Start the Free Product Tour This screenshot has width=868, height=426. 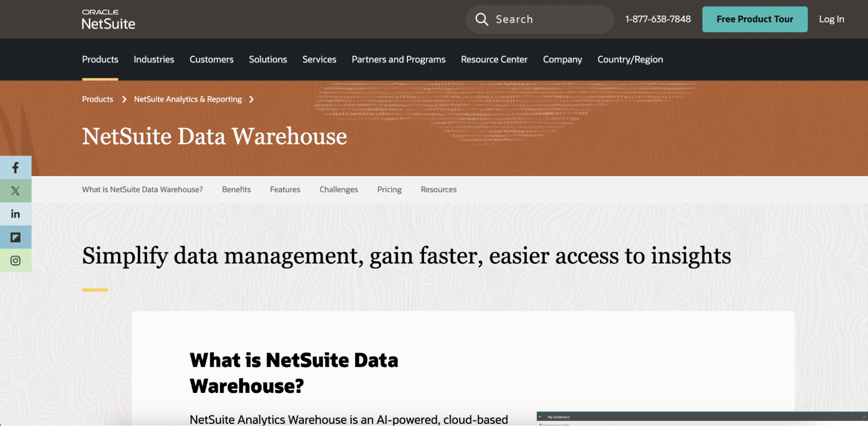point(755,19)
